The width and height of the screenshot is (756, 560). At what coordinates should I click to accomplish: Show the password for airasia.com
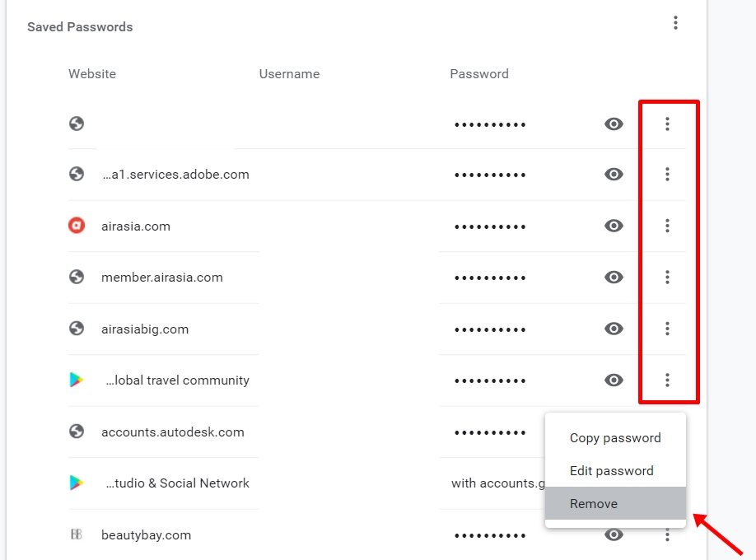coord(614,226)
